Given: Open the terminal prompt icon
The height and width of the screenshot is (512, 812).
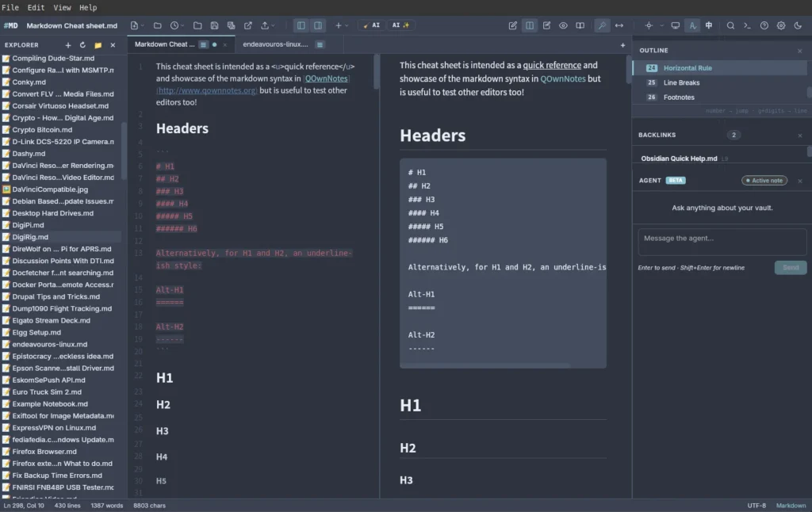Looking at the screenshot, I should point(747,25).
